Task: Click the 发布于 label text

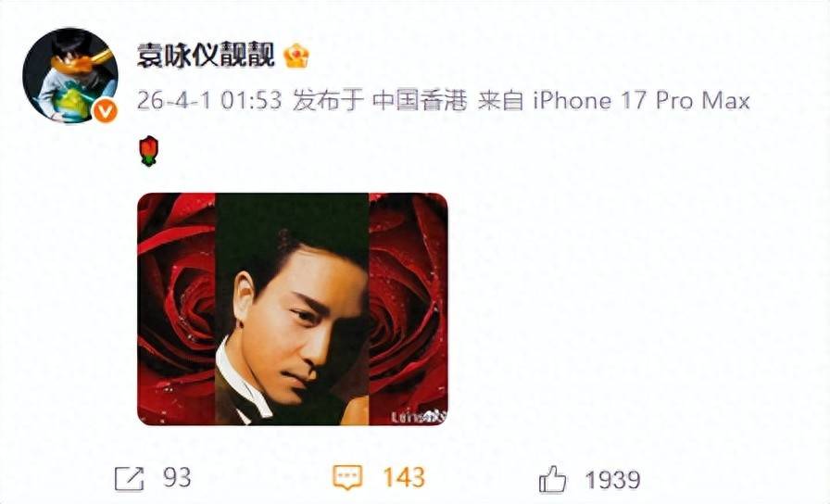Action: [x=328, y=100]
